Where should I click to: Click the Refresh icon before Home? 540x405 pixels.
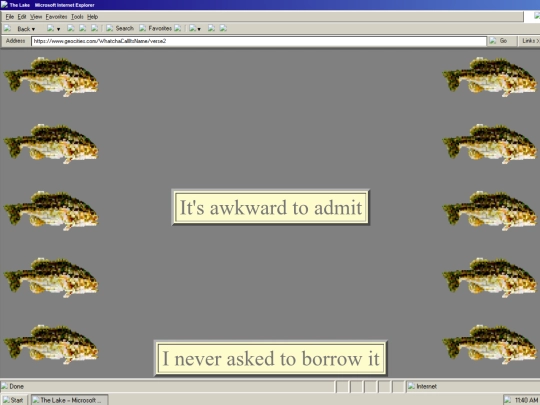(x=83, y=29)
